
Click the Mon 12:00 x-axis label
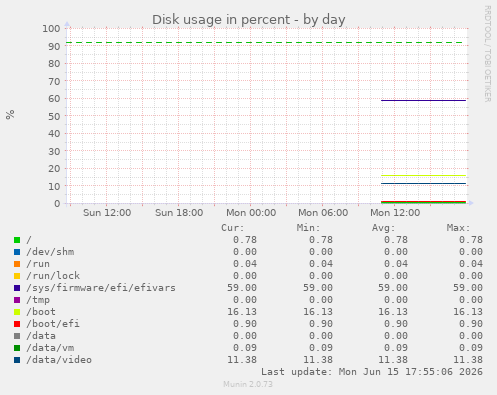click(x=395, y=213)
